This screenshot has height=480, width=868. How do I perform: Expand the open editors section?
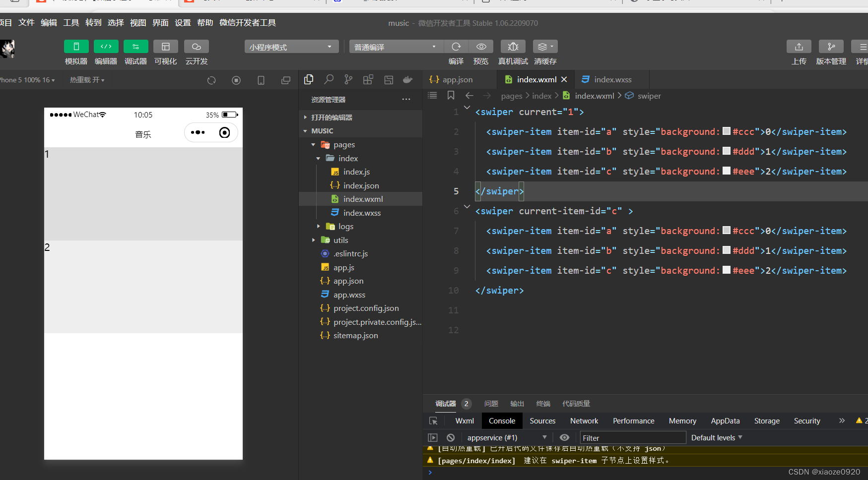[361, 118]
